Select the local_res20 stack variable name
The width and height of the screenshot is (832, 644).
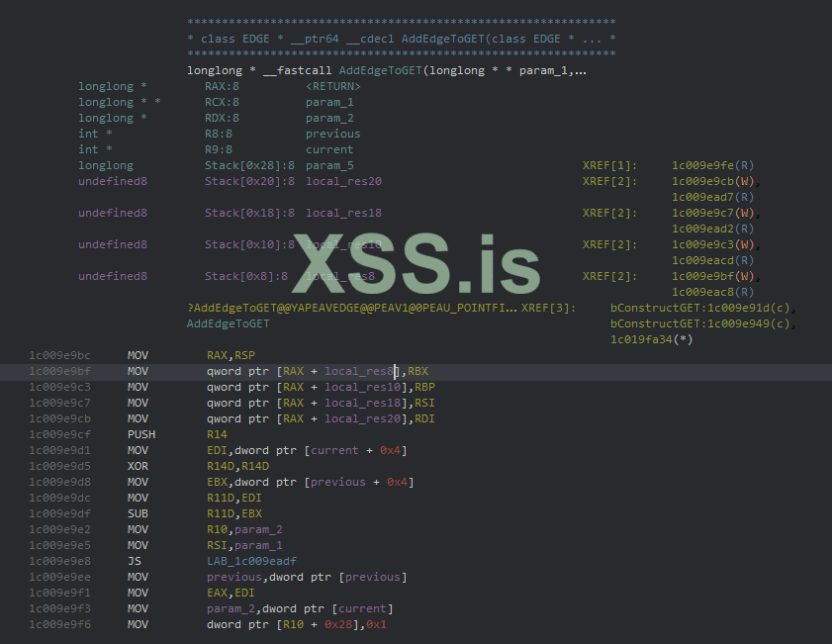click(x=343, y=181)
